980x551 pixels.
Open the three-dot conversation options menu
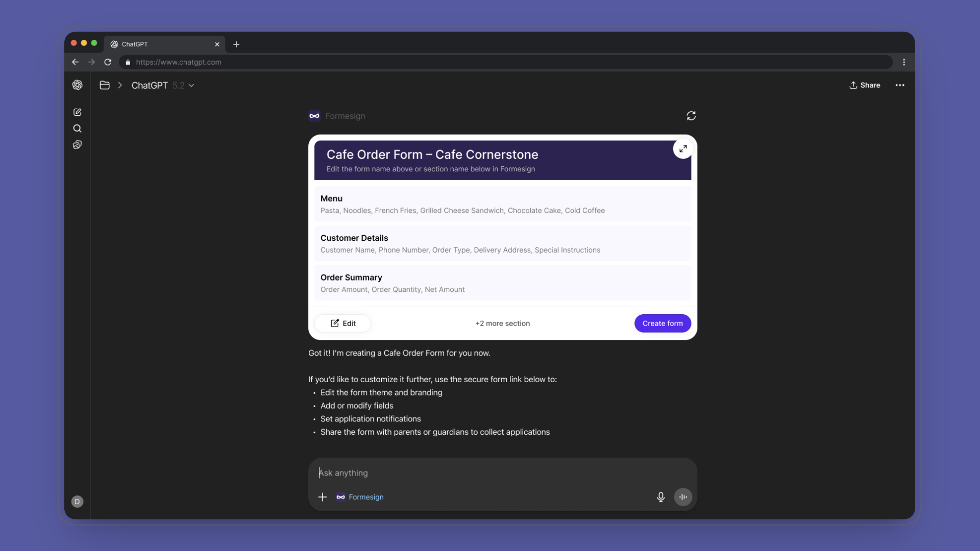point(900,85)
